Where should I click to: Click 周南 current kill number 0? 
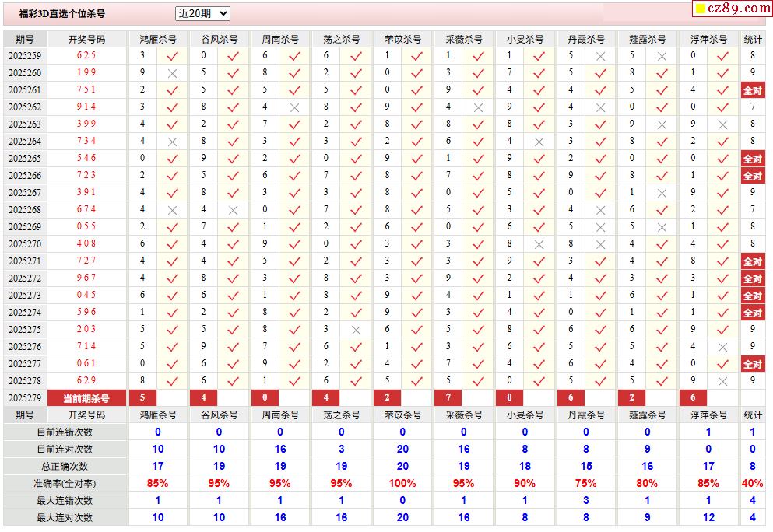point(265,397)
